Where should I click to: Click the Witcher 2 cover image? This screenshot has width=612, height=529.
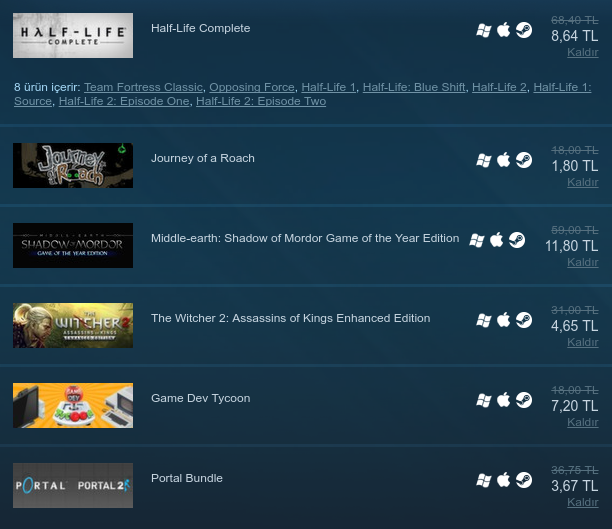pos(73,326)
